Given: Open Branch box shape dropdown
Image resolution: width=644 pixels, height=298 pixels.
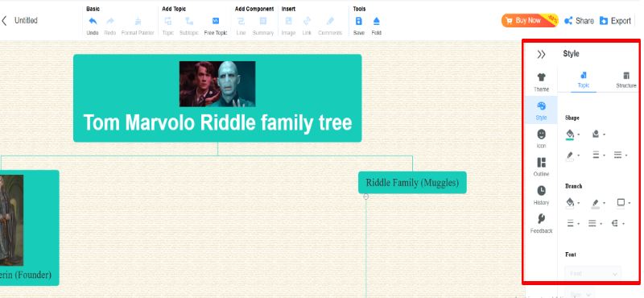Looking at the screenshot, I should click(x=623, y=203).
